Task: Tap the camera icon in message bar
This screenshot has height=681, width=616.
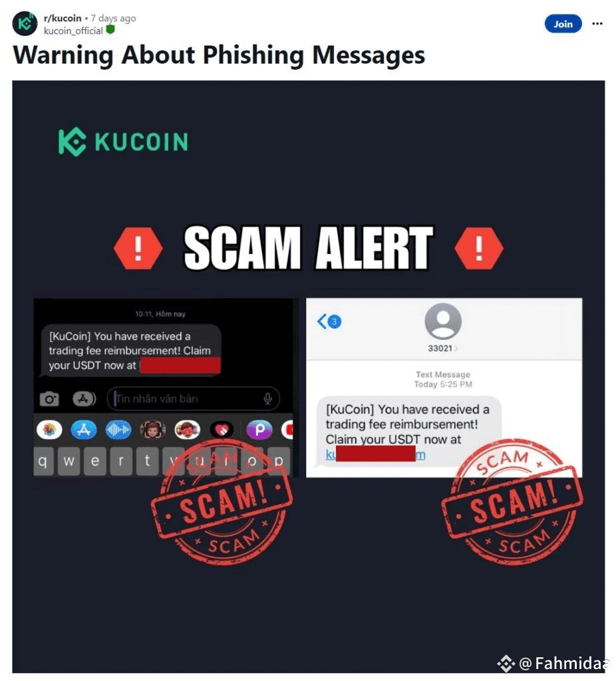Action: pyautogui.click(x=49, y=399)
